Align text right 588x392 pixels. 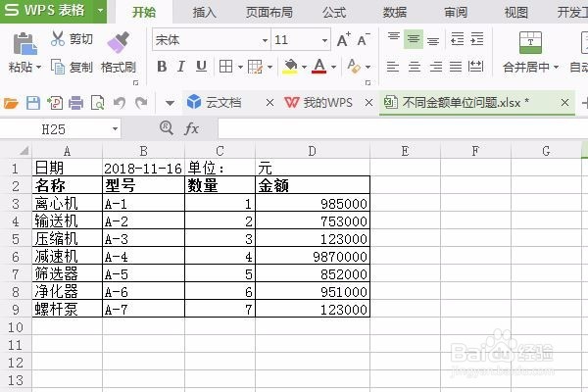point(436,67)
